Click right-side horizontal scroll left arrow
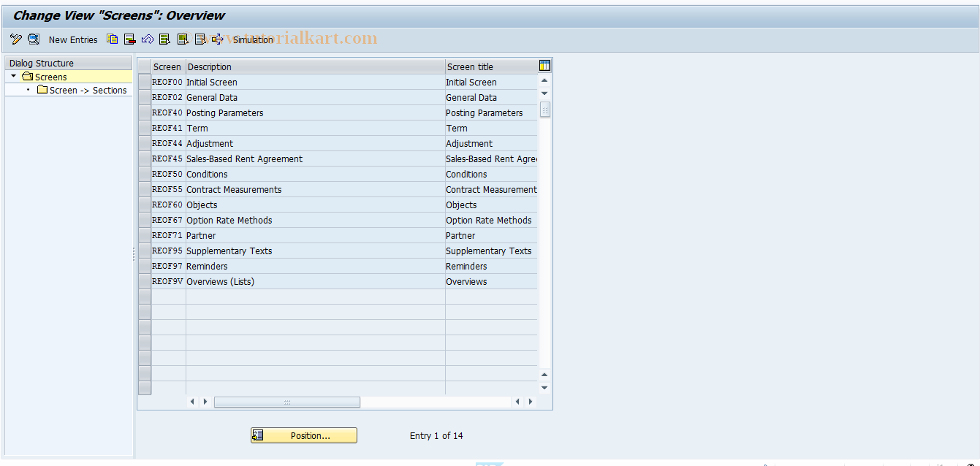980x466 pixels. click(517, 402)
